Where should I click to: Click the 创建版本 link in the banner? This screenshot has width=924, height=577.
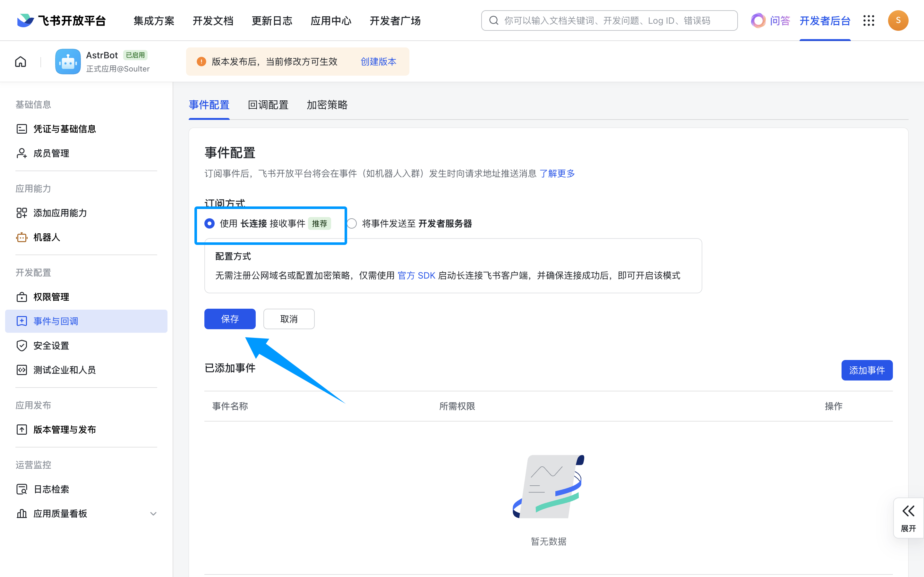coord(378,62)
